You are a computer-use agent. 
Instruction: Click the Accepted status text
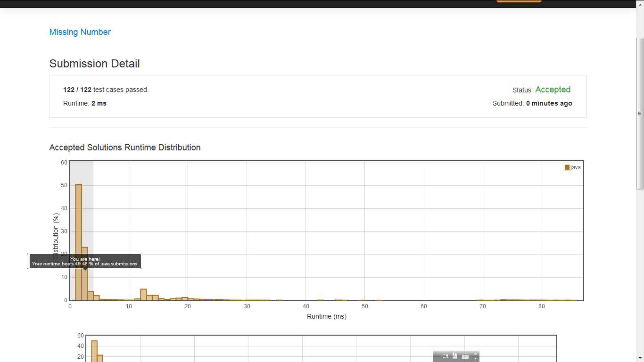553,90
